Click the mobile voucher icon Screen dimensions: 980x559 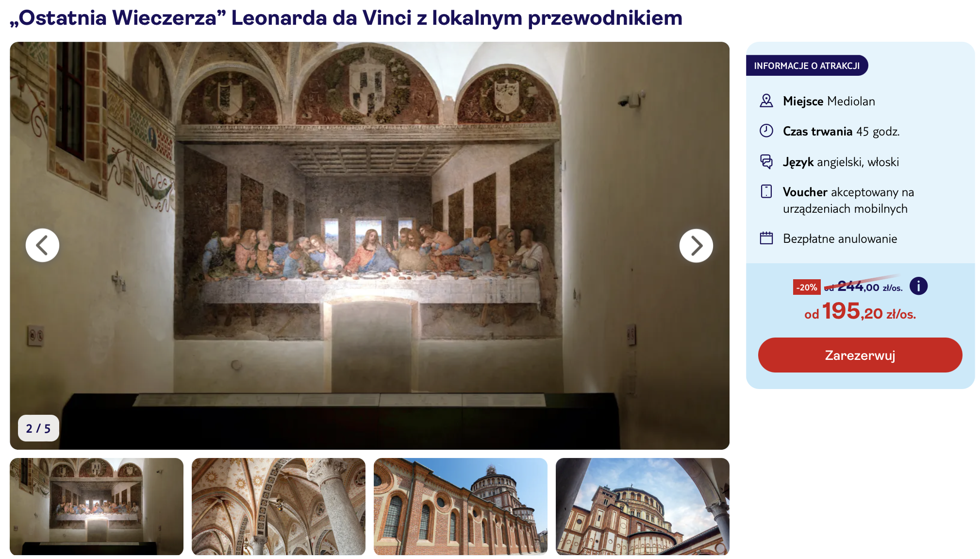pos(766,191)
